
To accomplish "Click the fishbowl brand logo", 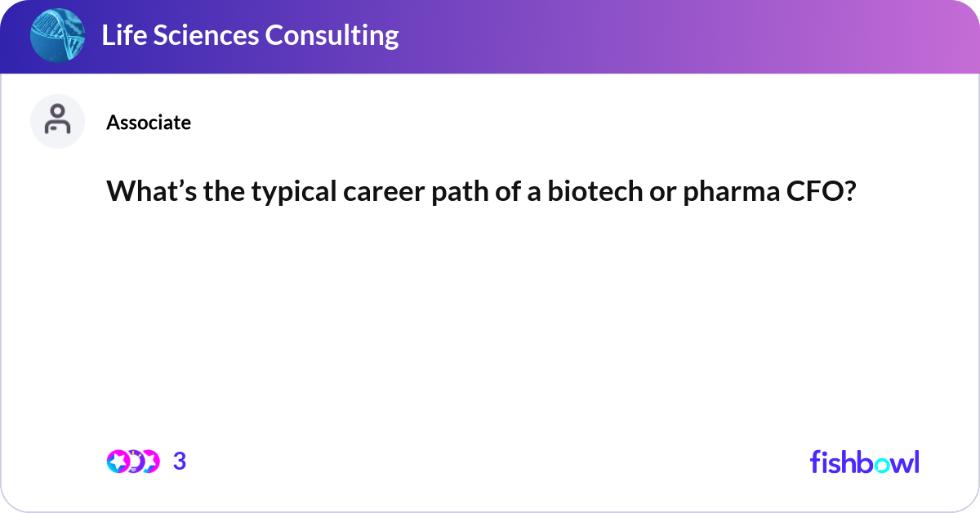I will pos(864,462).
